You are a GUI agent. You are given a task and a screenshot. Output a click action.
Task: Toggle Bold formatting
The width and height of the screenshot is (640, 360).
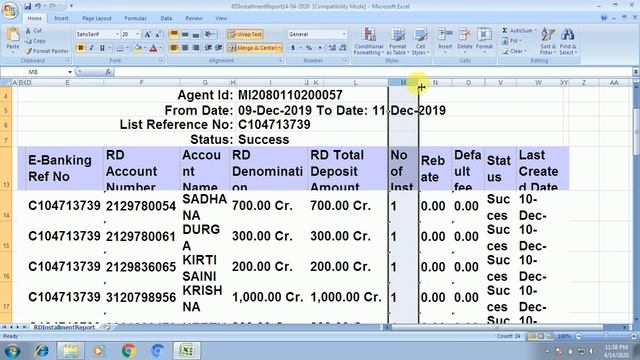point(80,48)
